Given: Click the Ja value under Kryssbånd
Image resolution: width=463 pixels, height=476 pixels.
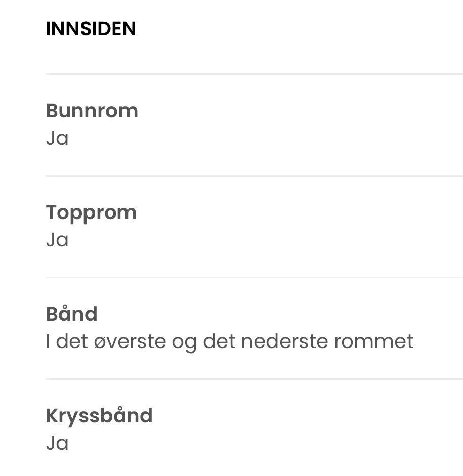Looking at the screenshot, I should tap(57, 443).
